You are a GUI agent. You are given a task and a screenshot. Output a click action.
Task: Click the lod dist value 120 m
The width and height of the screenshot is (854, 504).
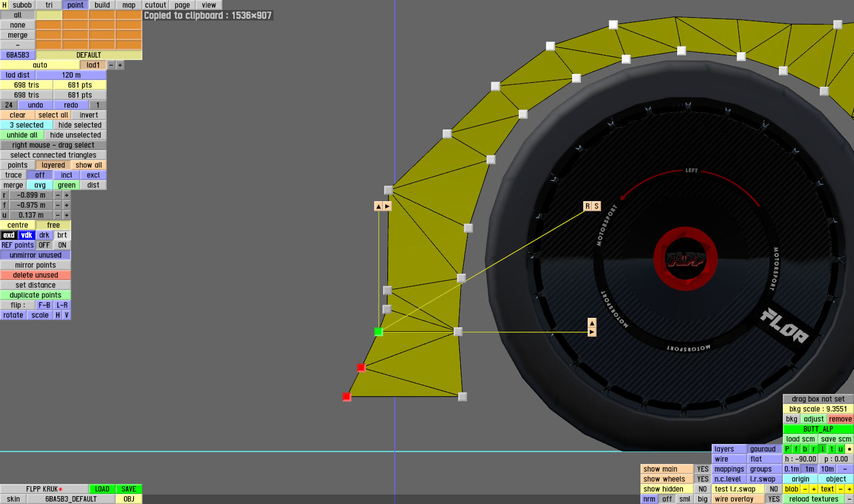click(x=71, y=75)
